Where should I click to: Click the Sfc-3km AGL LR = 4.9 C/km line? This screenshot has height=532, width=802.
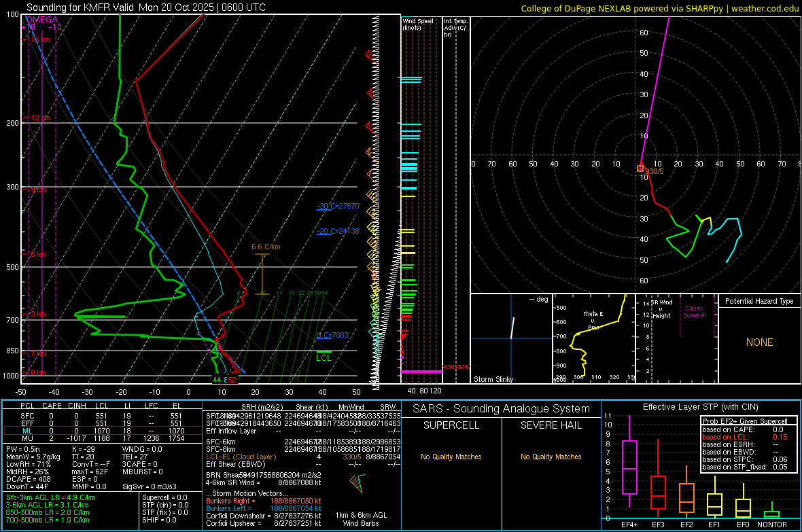click(x=51, y=497)
